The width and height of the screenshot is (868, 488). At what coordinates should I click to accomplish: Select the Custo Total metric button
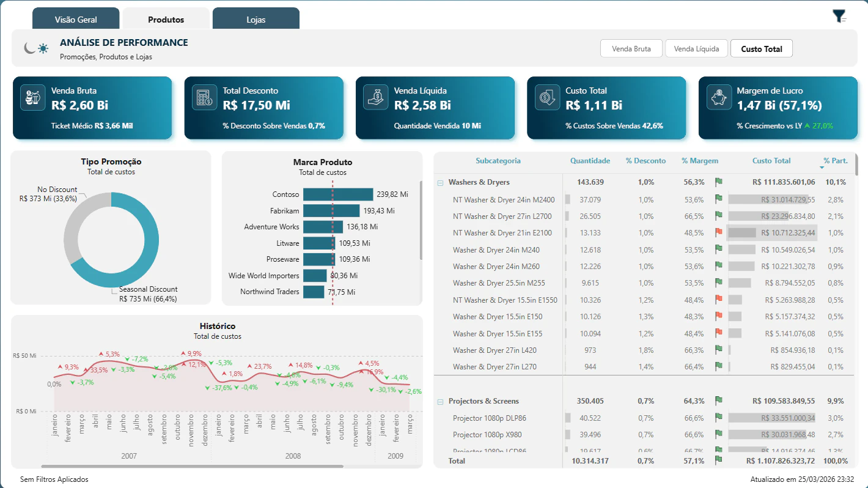pos(762,48)
